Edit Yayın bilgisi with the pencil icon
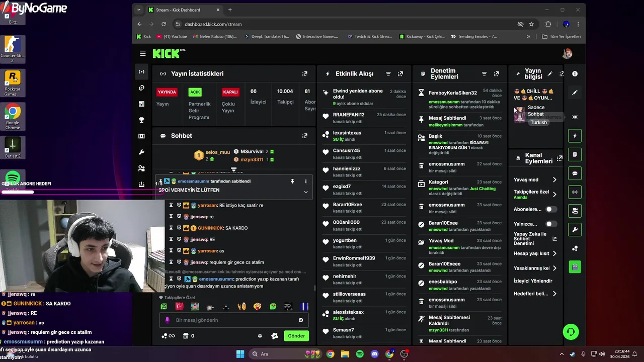This screenshot has height=362, width=644. 550,74
